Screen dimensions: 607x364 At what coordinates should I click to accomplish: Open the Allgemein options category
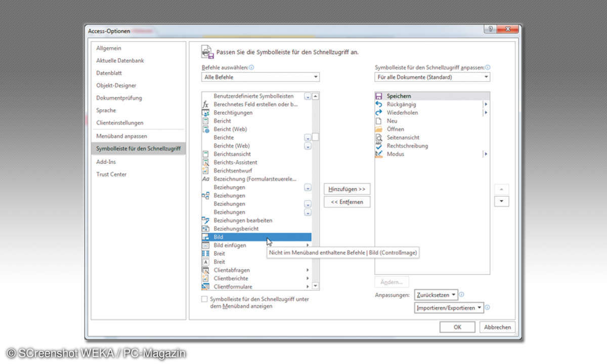tap(109, 48)
